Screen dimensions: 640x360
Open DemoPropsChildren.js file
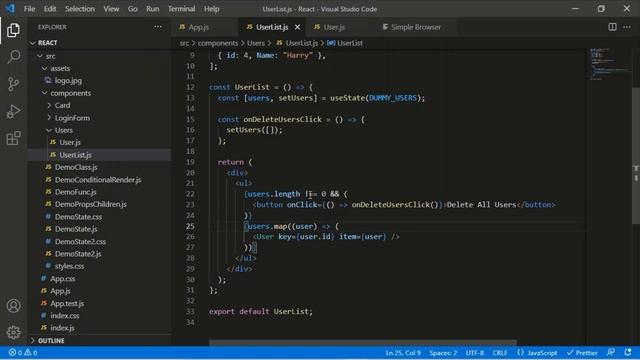[x=99, y=204]
